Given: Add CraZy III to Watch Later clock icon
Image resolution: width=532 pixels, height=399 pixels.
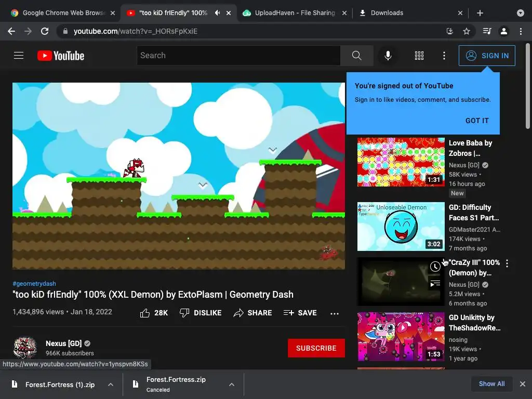Looking at the screenshot, I should pos(435,267).
